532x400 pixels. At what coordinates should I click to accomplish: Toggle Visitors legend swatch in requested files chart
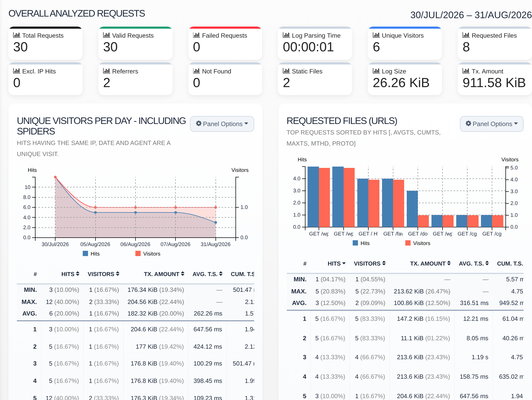[x=408, y=243]
